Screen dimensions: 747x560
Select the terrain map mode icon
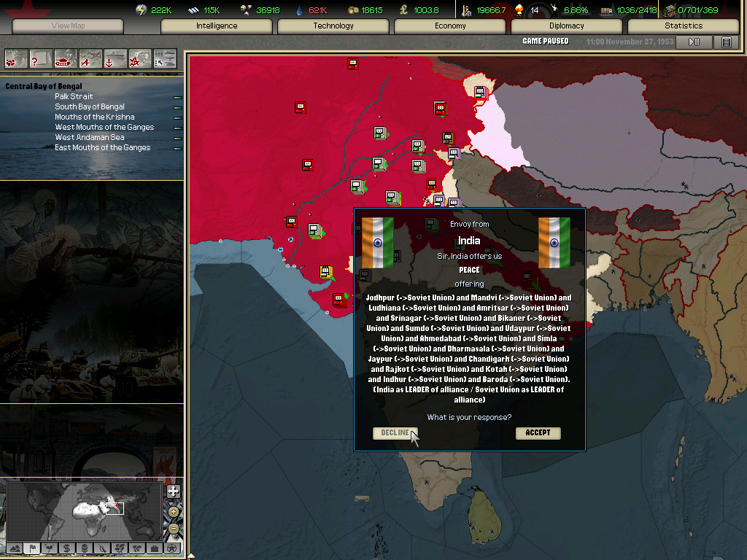click(x=14, y=548)
